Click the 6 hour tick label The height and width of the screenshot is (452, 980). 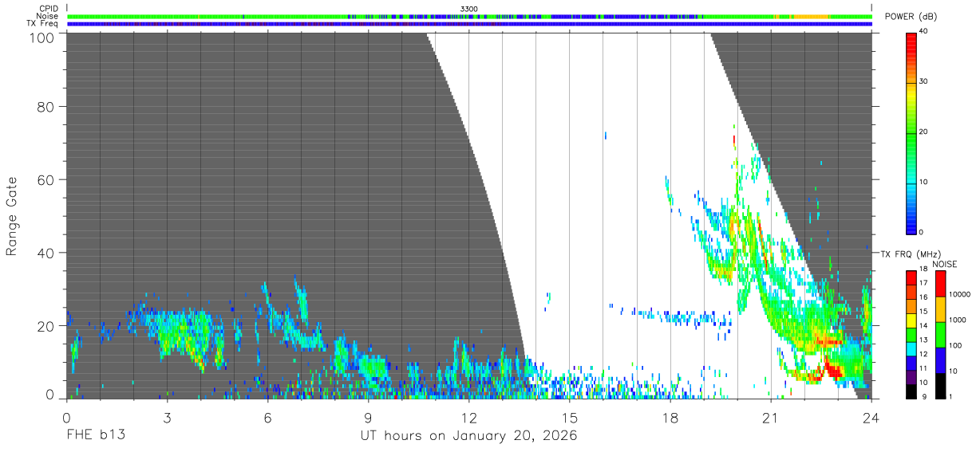(267, 417)
